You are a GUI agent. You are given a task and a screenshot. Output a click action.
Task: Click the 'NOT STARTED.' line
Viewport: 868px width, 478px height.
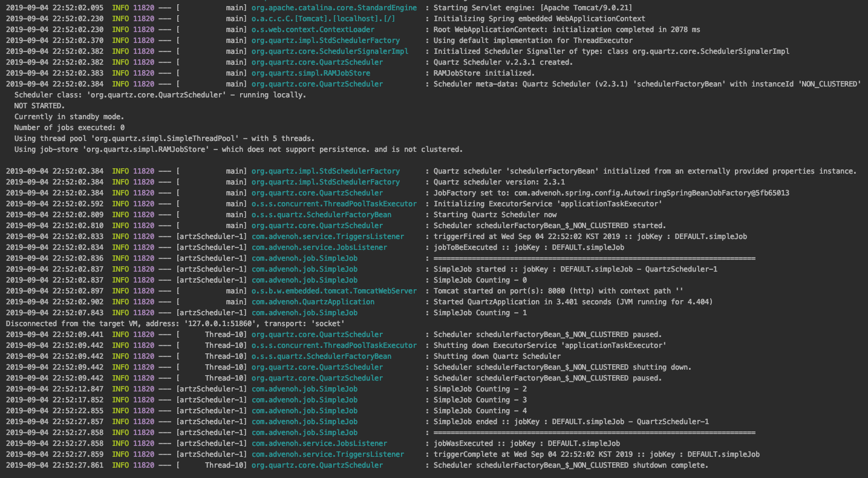[39, 106]
